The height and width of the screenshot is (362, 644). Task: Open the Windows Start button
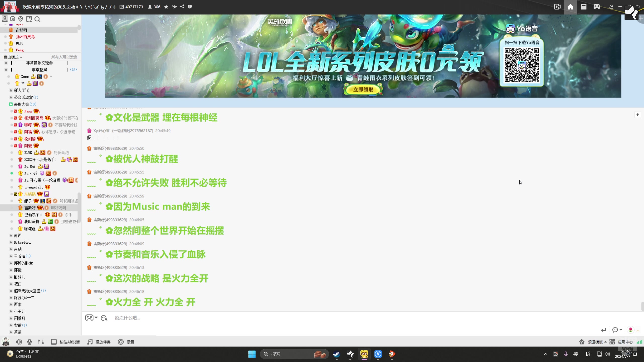(252, 354)
